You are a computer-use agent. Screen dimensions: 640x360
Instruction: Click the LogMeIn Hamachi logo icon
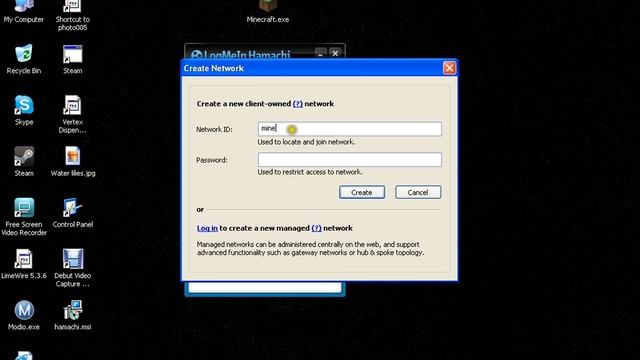coord(197,55)
